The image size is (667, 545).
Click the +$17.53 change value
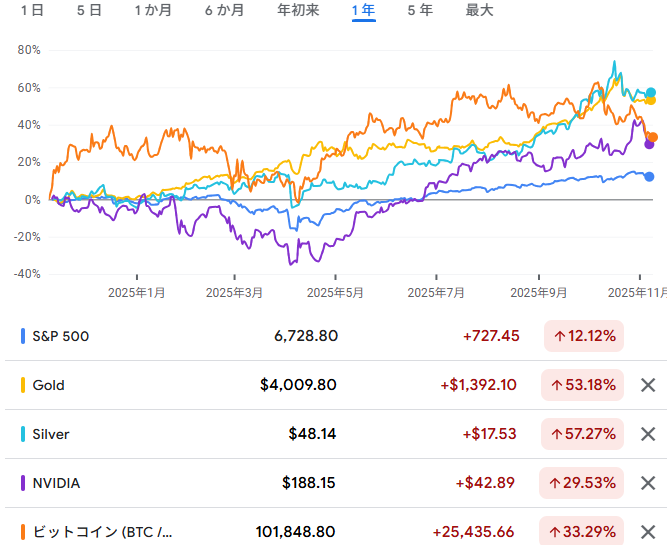[490, 434]
